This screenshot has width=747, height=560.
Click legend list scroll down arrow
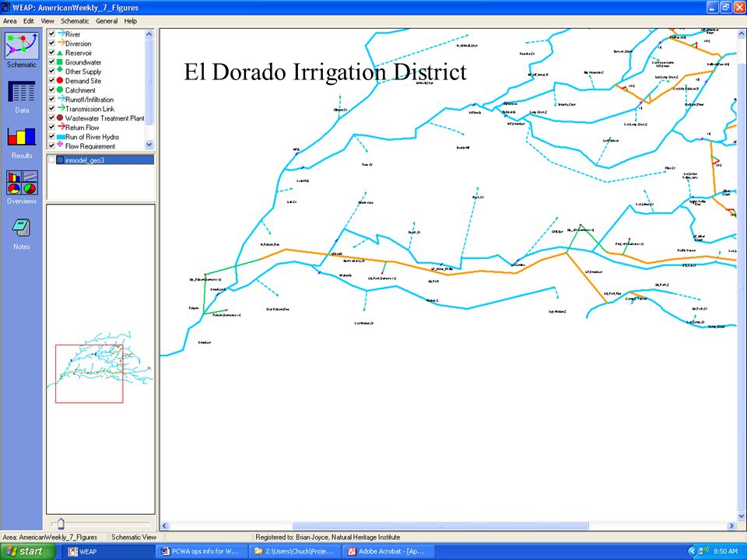149,145
